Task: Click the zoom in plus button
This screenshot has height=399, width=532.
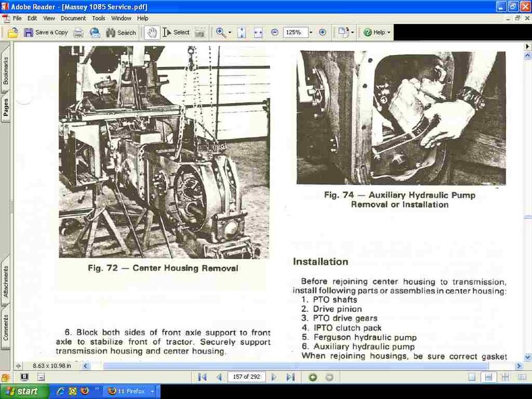Action: (x=322, y=32)
